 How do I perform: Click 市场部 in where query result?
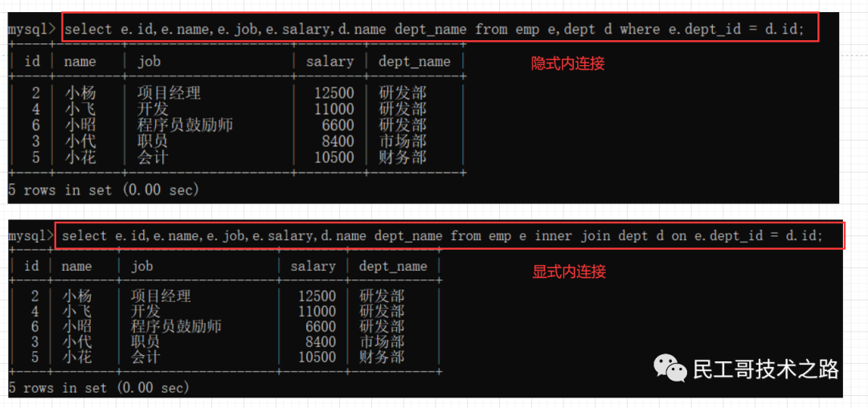[x=403, y=141]
